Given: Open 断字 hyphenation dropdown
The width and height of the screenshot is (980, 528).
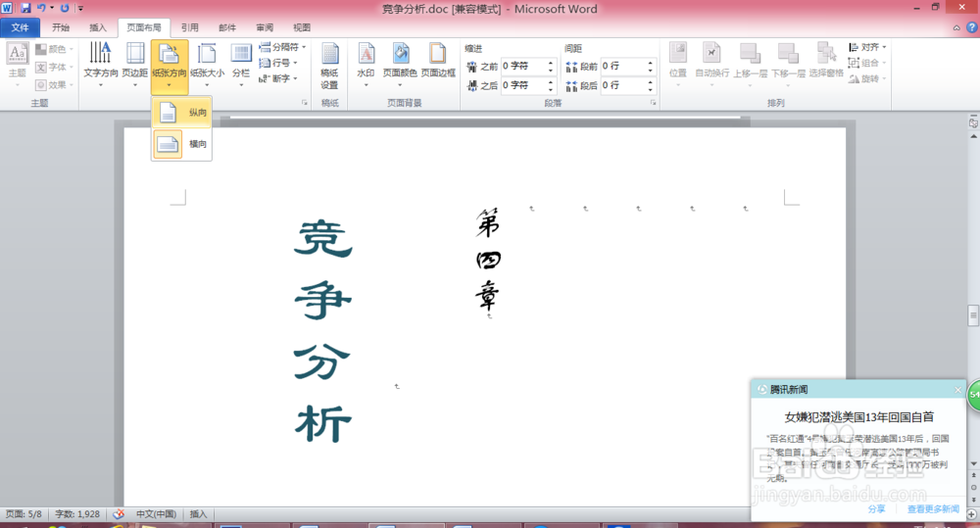Looking at the screenshot, I should pos(278,78).
